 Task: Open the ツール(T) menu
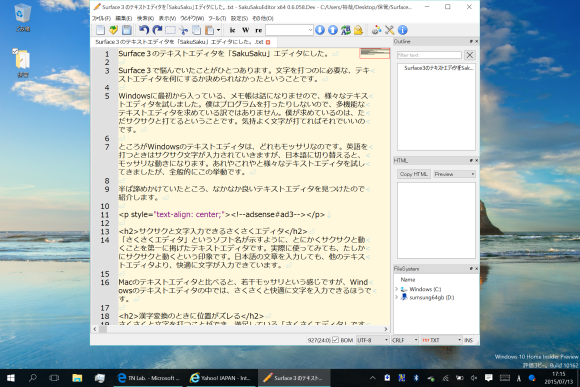(x=217, y=18)
